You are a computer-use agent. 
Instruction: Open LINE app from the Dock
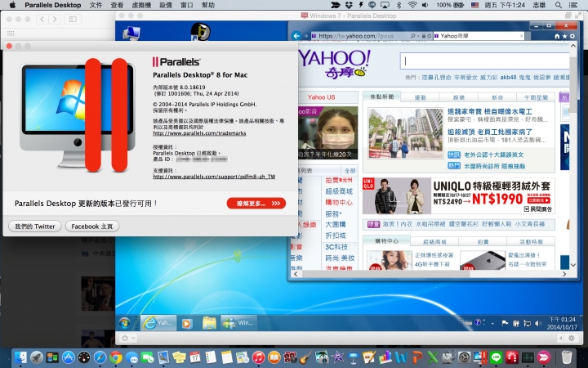tap(497, 357)
